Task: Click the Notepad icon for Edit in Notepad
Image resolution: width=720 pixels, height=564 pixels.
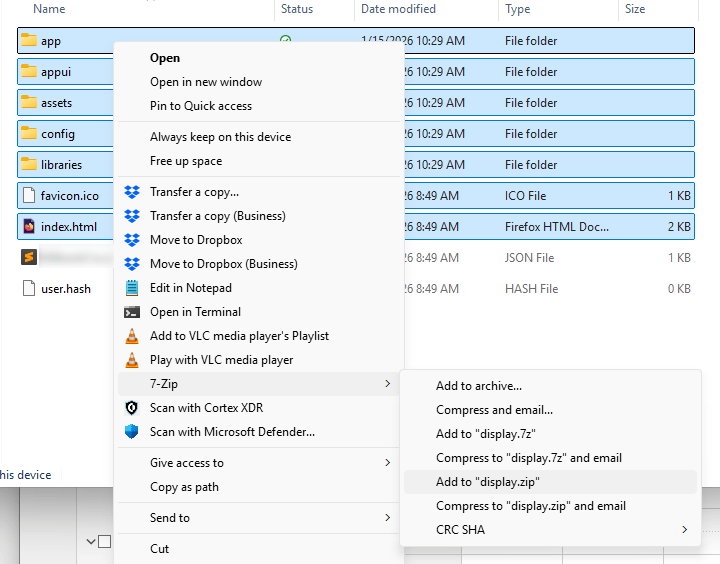Action: [131, 288]
